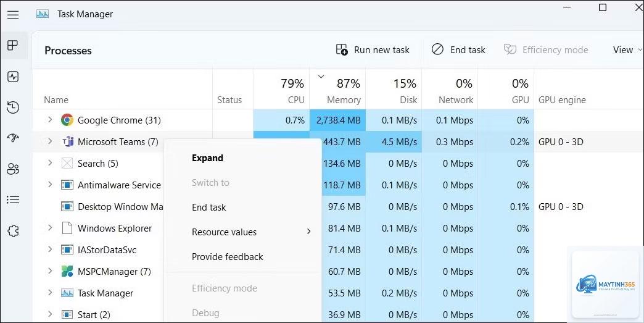Open the Users sidebar icon
The width and height of the screenshot is (644, 323).
tap(13, 169)
